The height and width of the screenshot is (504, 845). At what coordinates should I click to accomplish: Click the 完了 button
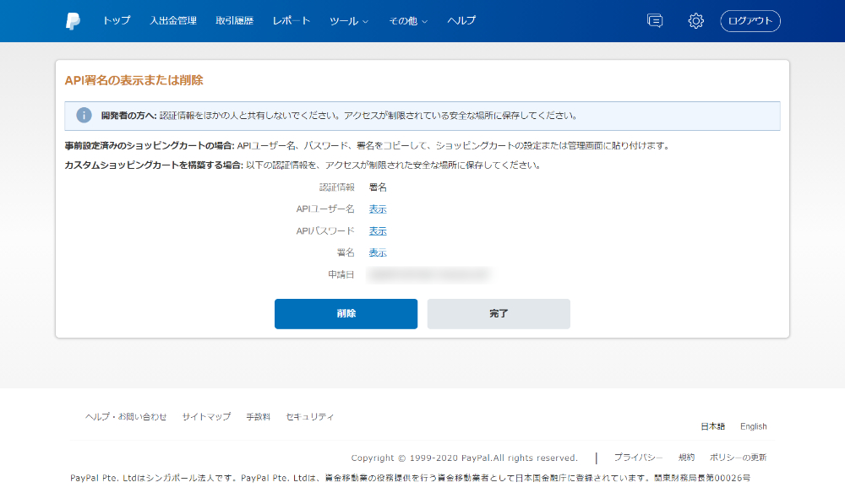(x=499, y=314)
